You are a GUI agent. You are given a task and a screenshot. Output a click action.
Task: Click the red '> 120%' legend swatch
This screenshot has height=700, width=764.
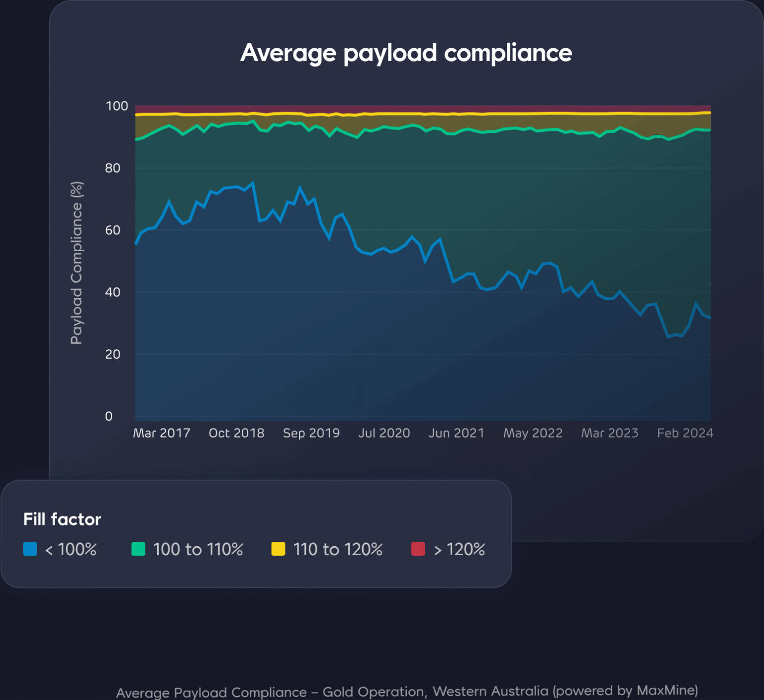point(418,549)
